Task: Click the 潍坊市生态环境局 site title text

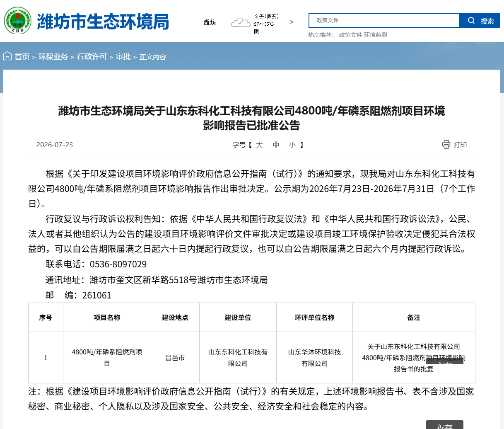Action: click(x=103, y=22)
